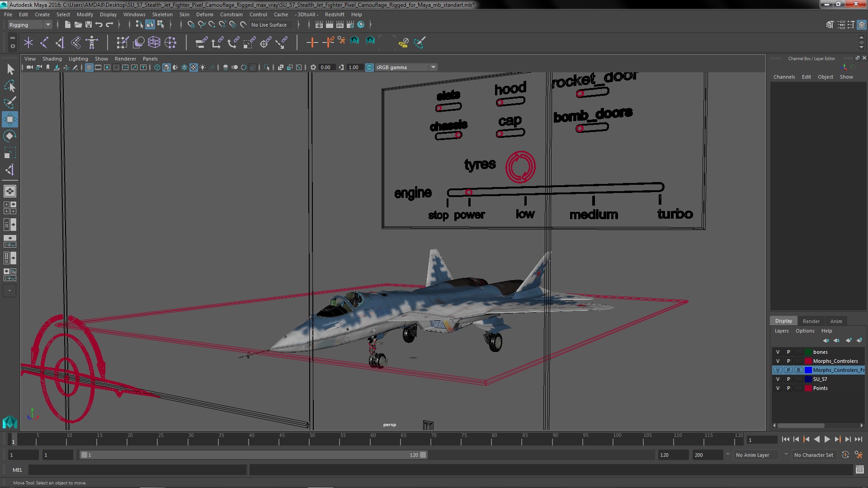Open the Redshift menu
This screenshot has height=488, width=868.
(335, 14)
